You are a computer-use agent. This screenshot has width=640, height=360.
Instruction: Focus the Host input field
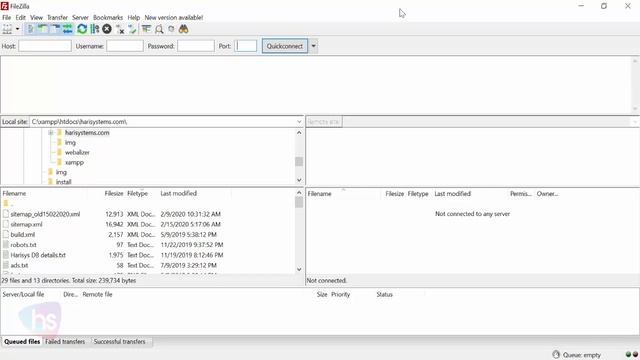click(45, 46)
